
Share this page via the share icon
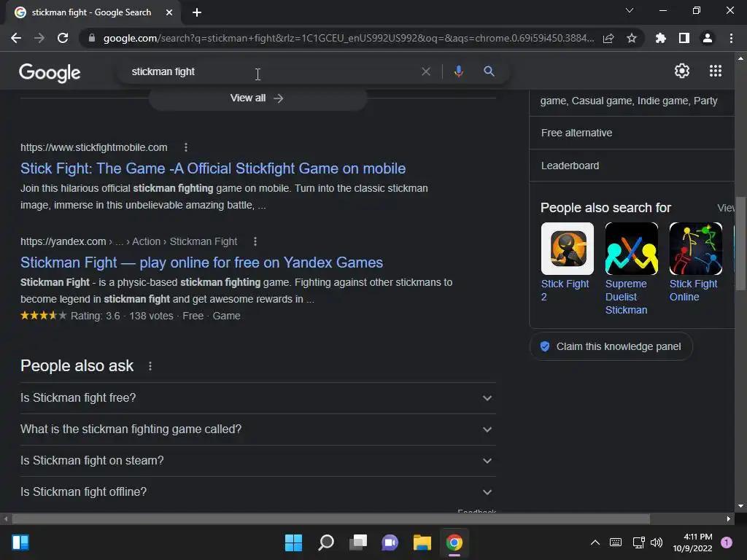[608, 38]
